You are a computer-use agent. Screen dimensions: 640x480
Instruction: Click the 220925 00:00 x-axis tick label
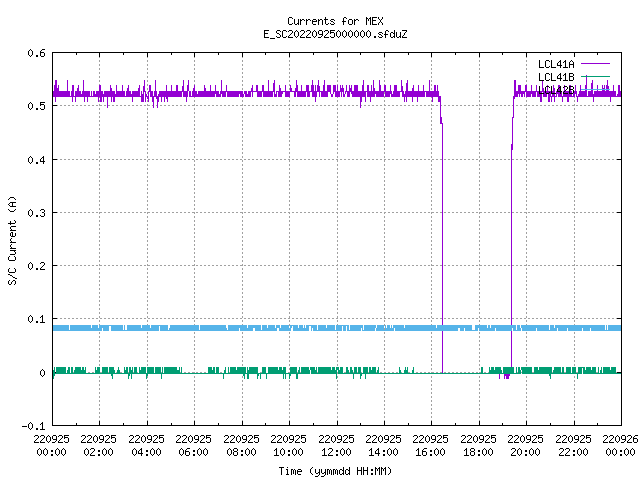coord(51,446)
